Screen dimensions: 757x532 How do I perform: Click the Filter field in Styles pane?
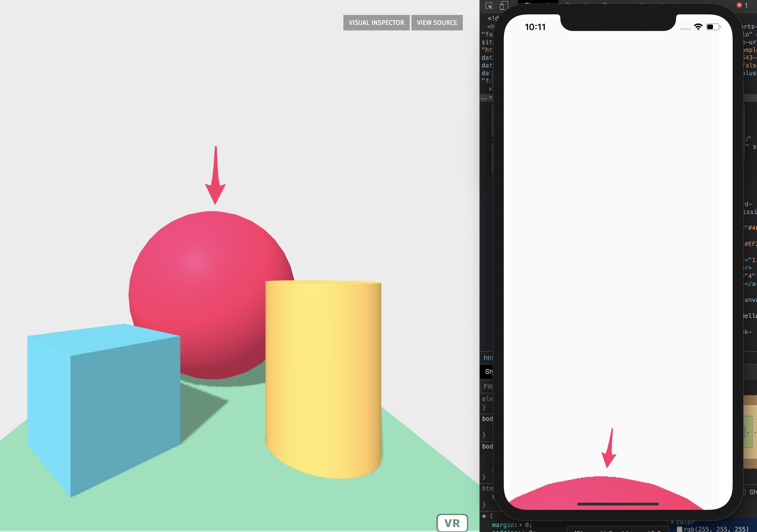tap(487, 386)
